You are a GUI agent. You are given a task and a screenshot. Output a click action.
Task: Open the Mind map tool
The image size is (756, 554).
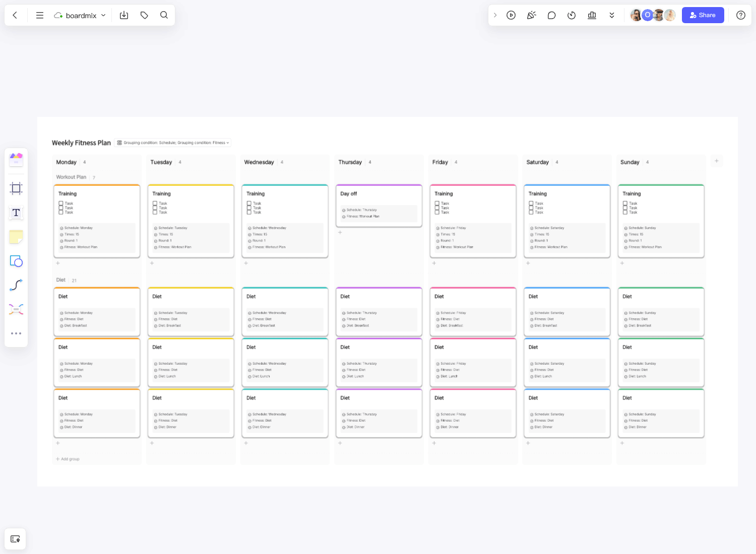point(16,309)
